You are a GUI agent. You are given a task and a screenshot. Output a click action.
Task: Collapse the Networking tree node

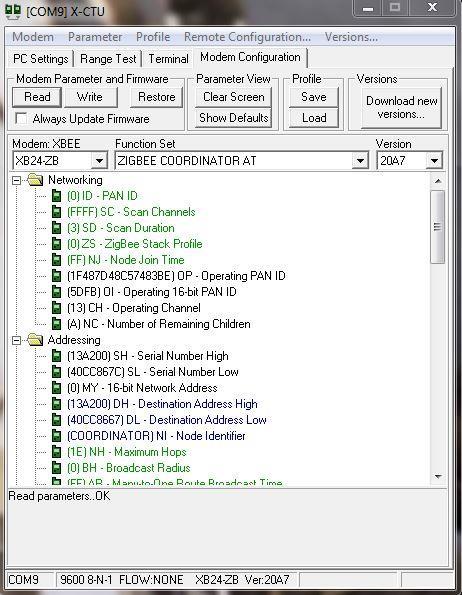point(16,180)
